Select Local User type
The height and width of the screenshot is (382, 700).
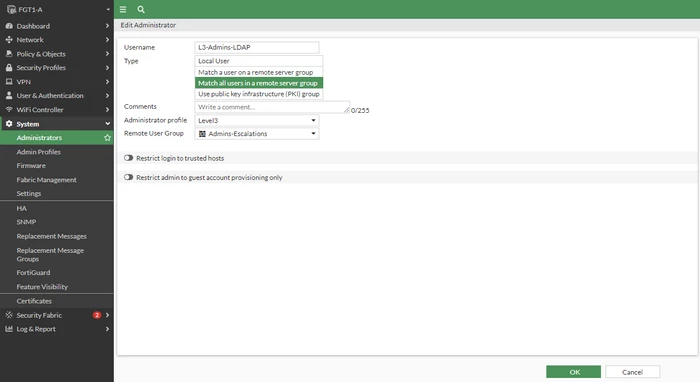pos(258,61)
